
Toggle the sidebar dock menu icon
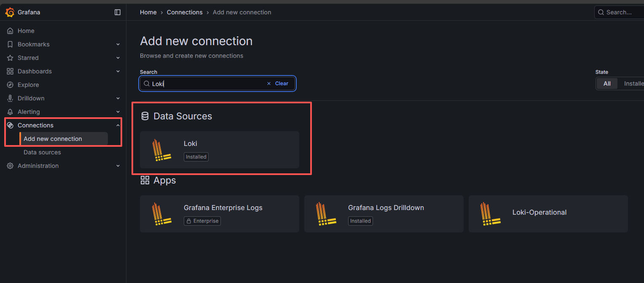coord(118,12)
